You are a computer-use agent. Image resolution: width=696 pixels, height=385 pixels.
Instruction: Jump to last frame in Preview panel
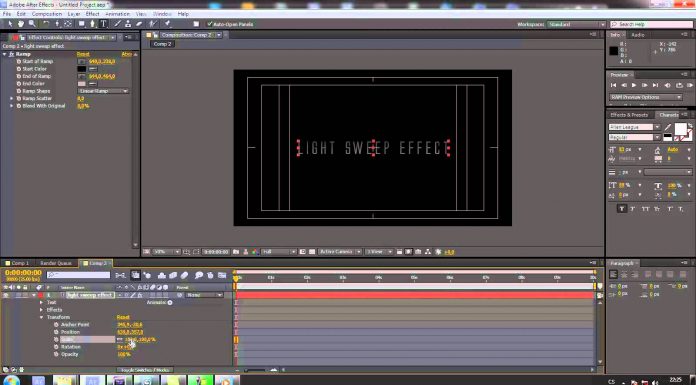pyautogui.click(x=655, y=85)
